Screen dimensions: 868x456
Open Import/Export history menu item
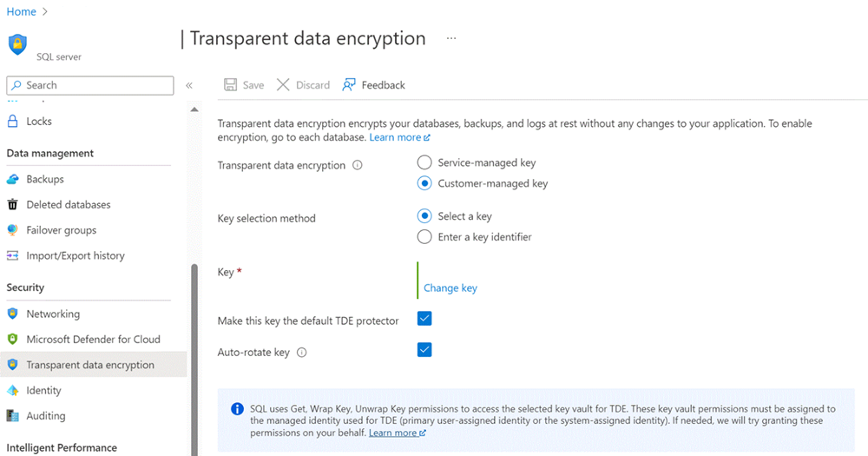click(76, 255)
